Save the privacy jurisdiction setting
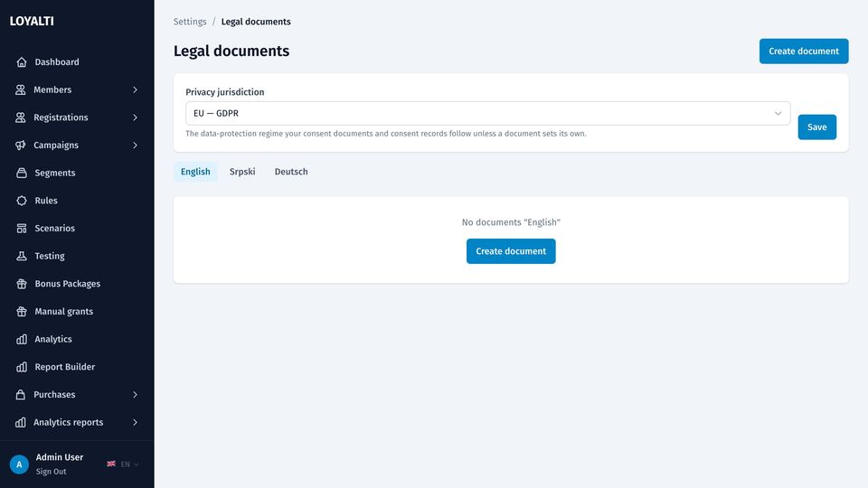 click(x=817, y=127)
